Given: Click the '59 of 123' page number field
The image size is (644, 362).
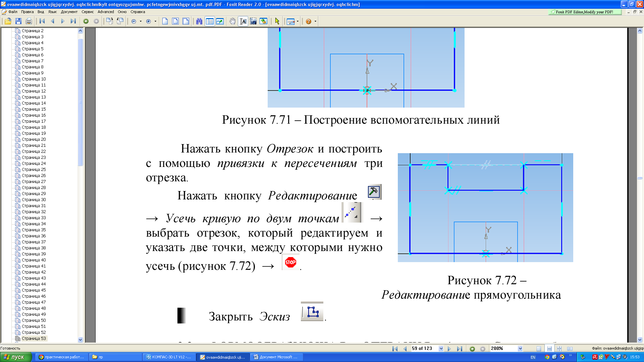Looking at the screenshot, I should 424,349.
